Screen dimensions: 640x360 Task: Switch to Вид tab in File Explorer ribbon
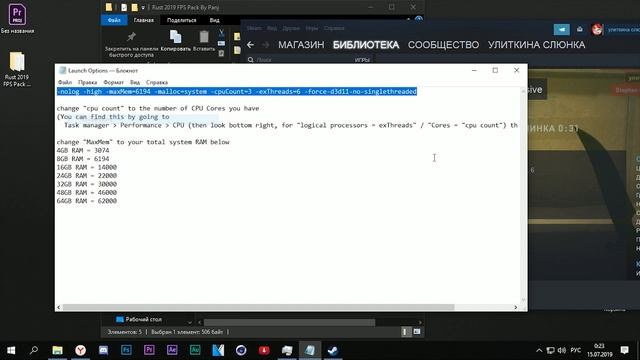(x=214, y=20)
